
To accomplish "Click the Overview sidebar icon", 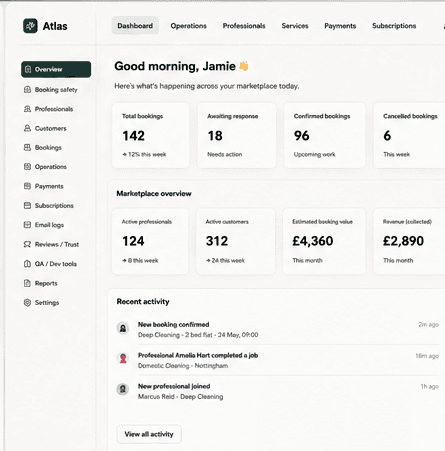I will pos(28,69).
